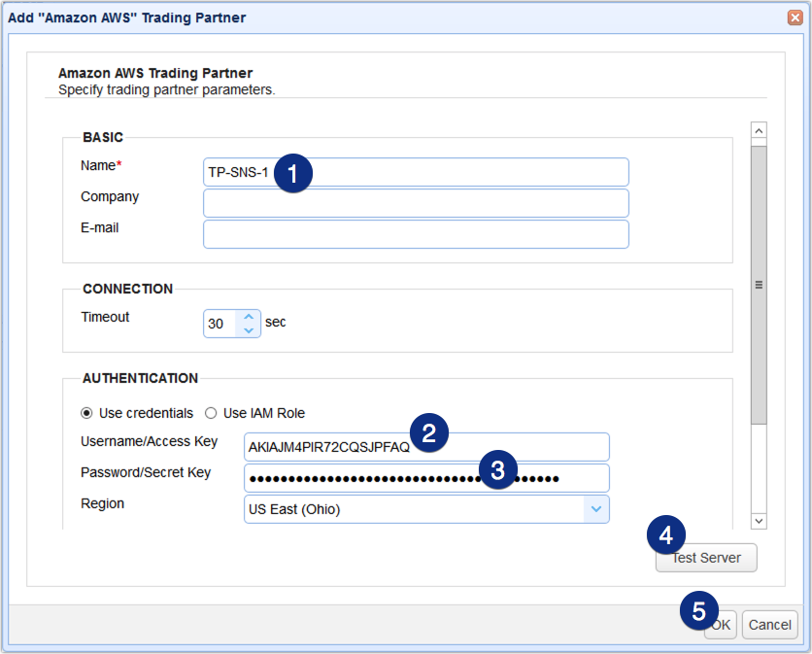Image resolution: width=812 pixels, height=654 pixels.
Task: Click the Company text field
Action: click(x=415, y=202)
